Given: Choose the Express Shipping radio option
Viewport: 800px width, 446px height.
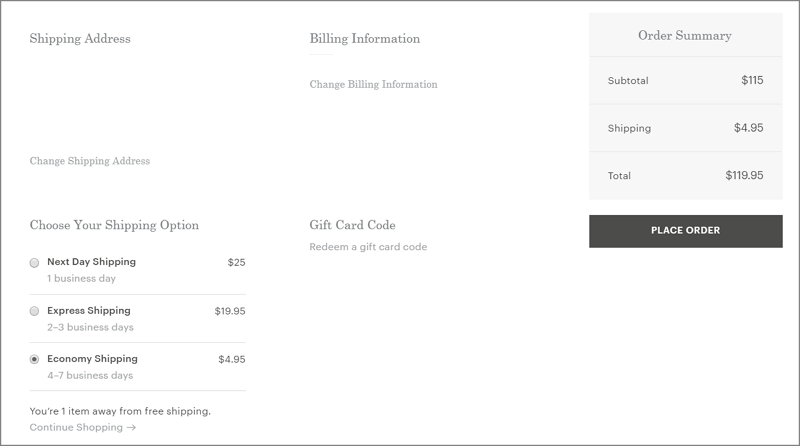Looking at the screenshot, I should pyautogui.click(x=34, y=311).
